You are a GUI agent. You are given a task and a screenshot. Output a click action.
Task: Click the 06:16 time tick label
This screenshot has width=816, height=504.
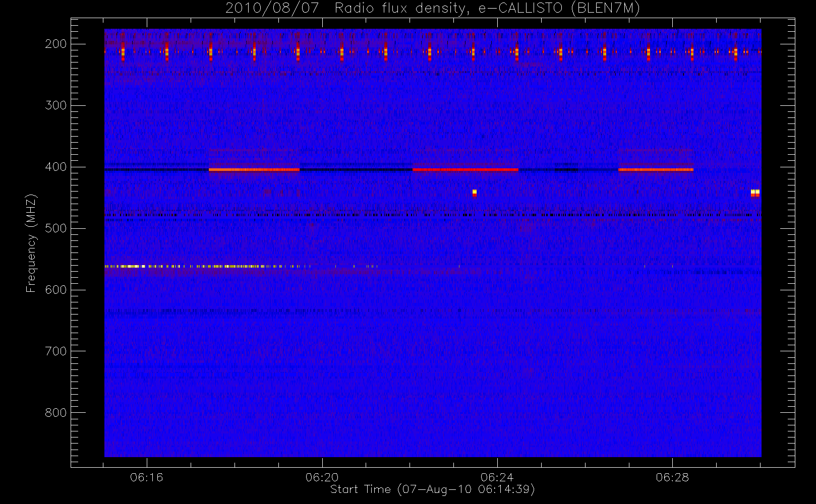(x=147, y=477)
